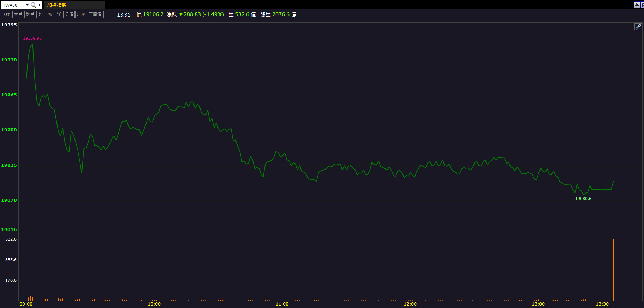Toggle the 均 average line button
The image size is (644, 308).
coord(41,14)
